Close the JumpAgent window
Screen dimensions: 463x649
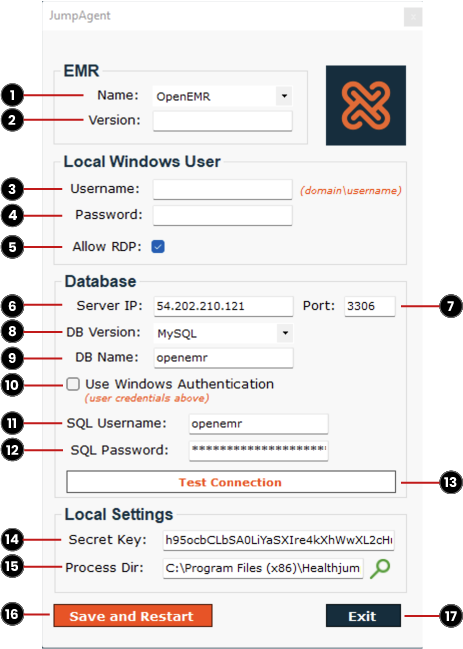(x=413, y=17)
